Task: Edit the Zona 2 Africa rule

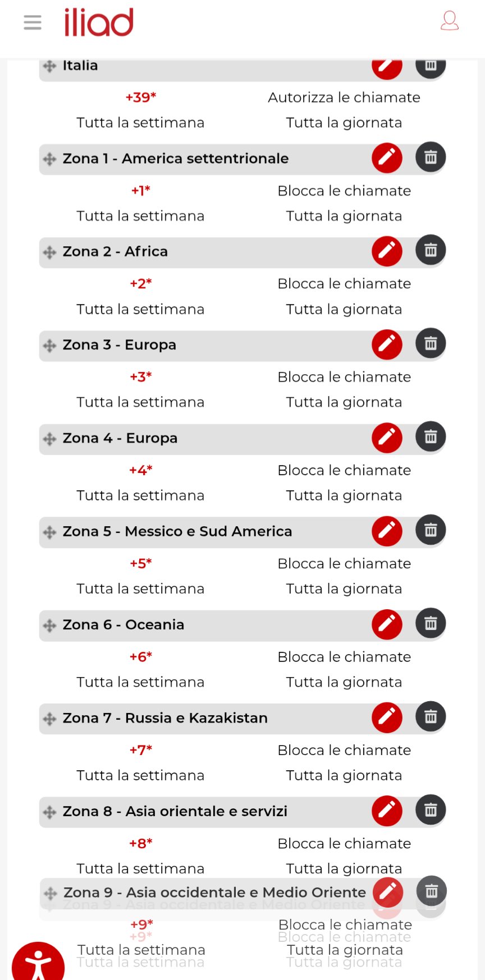Action: 387,251
